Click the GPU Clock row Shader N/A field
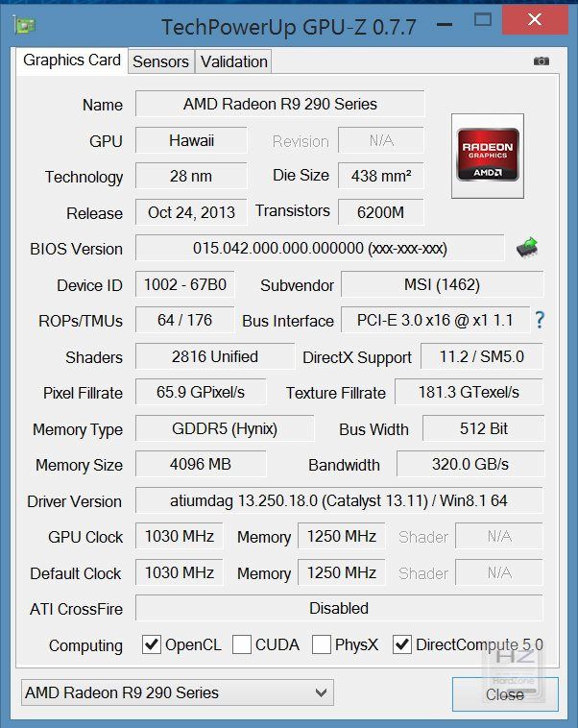Viewport: 578px width, 728px height. (499, 536)
